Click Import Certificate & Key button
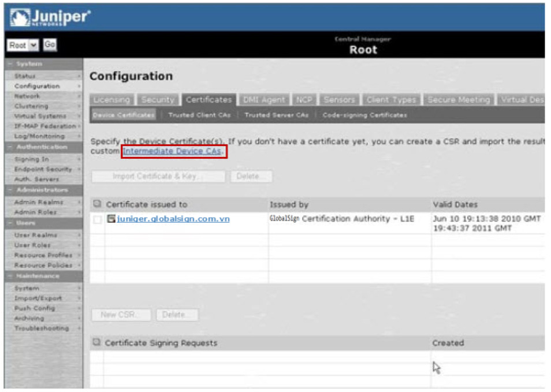The height and width of the screenshot is (392, 551). [x=158, y=176]
